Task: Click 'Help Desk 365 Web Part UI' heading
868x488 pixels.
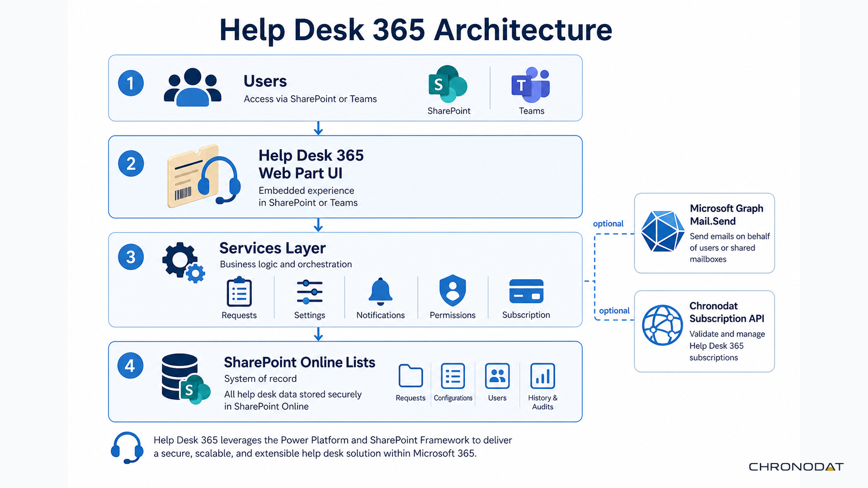Action: (x=311, y=164)
